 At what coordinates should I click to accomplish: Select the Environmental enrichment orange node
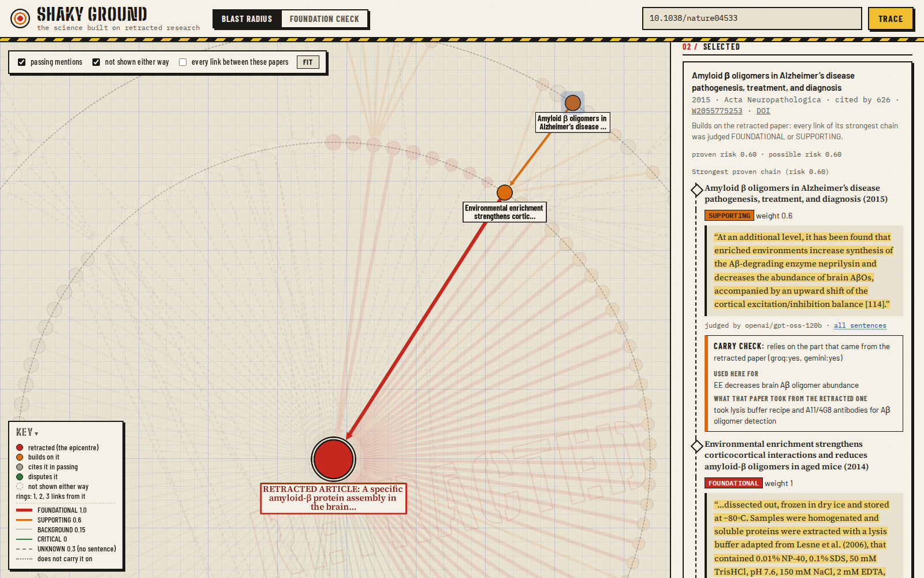point(505,192)
